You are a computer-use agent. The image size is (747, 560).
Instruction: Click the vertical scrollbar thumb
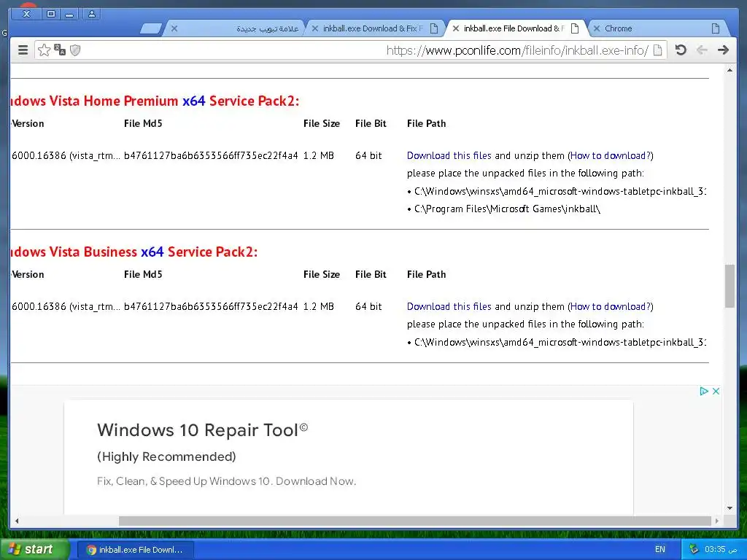[x=729, y=286]
